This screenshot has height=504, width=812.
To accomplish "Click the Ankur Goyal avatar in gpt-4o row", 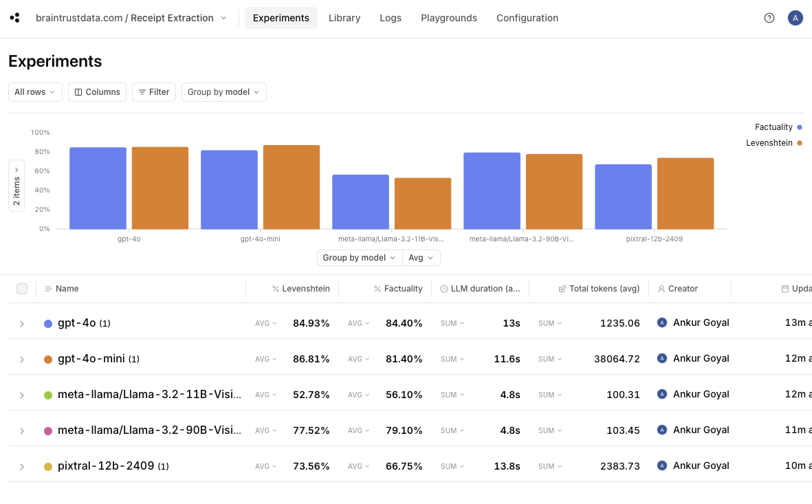I will click(x=661, y=322).
